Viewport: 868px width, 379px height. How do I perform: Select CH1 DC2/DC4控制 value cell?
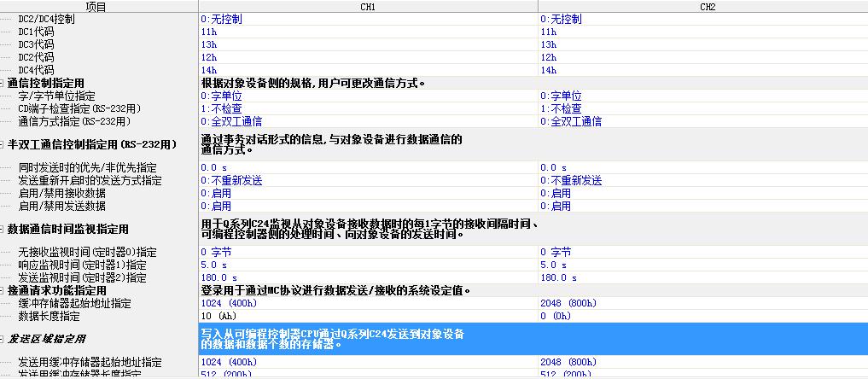[367, 19]
